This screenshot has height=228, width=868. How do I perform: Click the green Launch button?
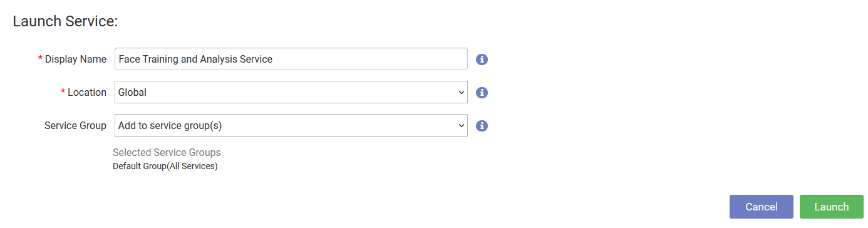point(832,207)
